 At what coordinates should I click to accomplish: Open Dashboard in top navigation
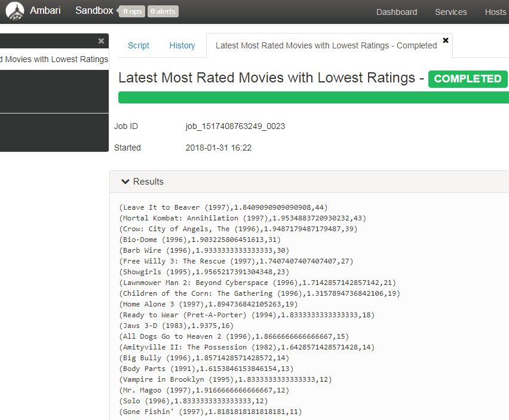coord(397,12)
